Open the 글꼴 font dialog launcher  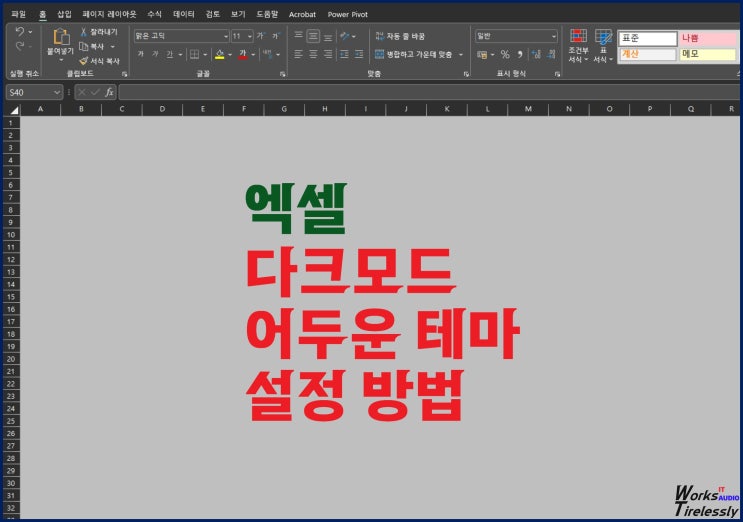tap(282, 74)
